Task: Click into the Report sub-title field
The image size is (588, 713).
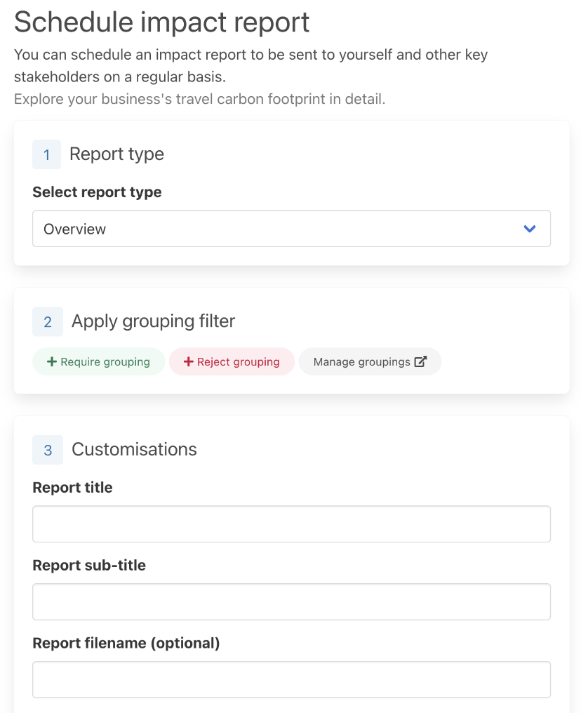Action: point(291,602)
